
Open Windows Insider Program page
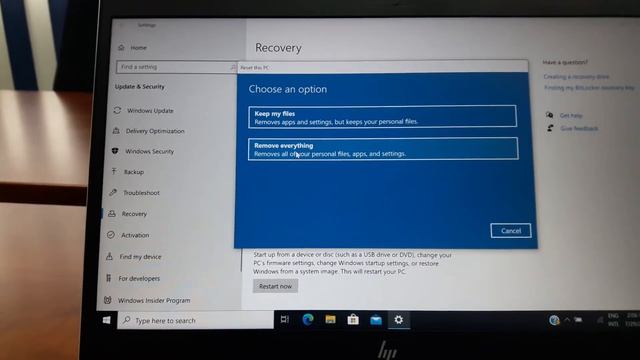point(154,300)
